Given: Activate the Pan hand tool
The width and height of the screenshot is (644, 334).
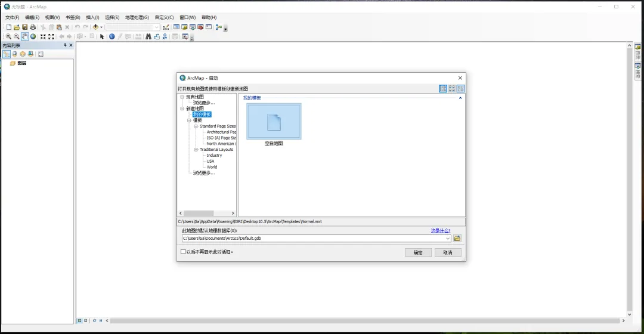Looking at the screenshot, I should pos(24,36).
